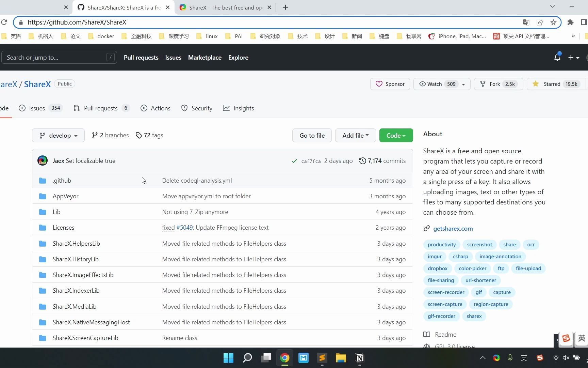Select the color-picker topic tag

472,268
